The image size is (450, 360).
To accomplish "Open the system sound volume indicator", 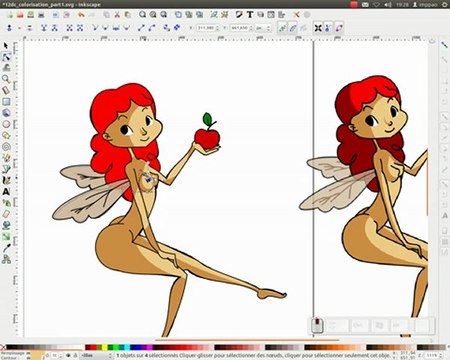I will 388,4.
